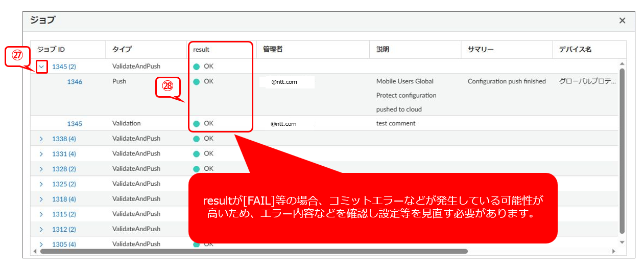
Task: Click the vertical scrollbar of jobs table
Action: pos(622,153)
